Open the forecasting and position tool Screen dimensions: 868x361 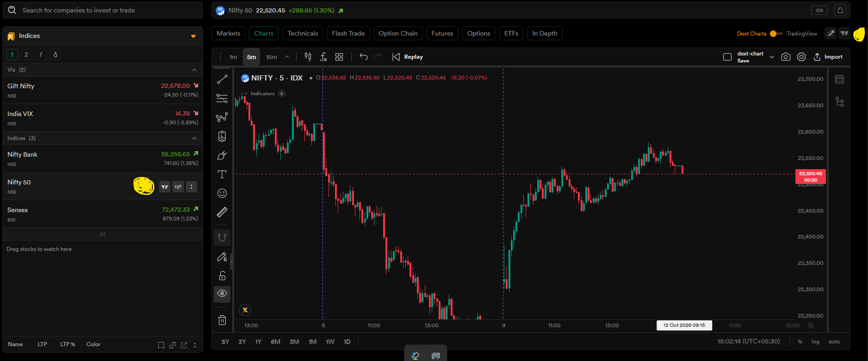(x=222, y=136)
